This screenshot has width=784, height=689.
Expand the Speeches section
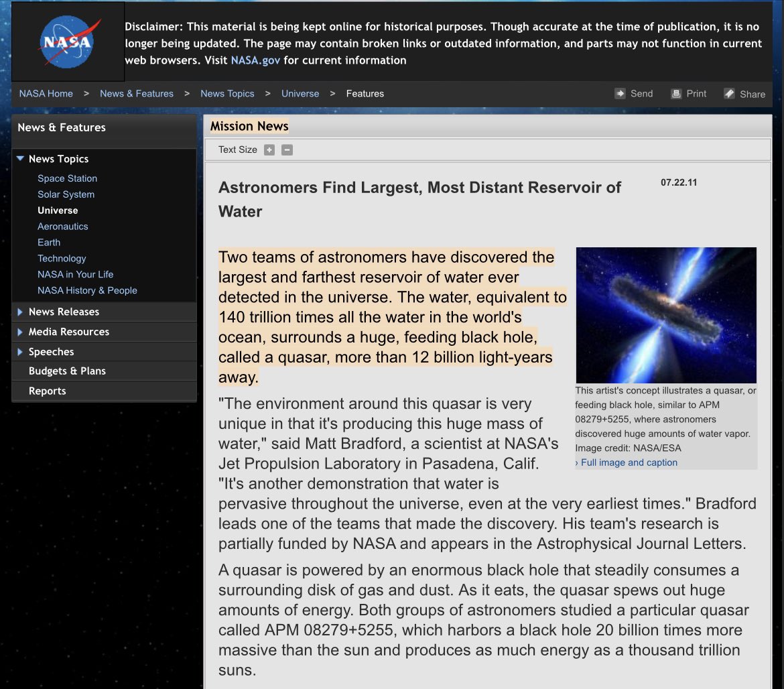coord(20,352)
